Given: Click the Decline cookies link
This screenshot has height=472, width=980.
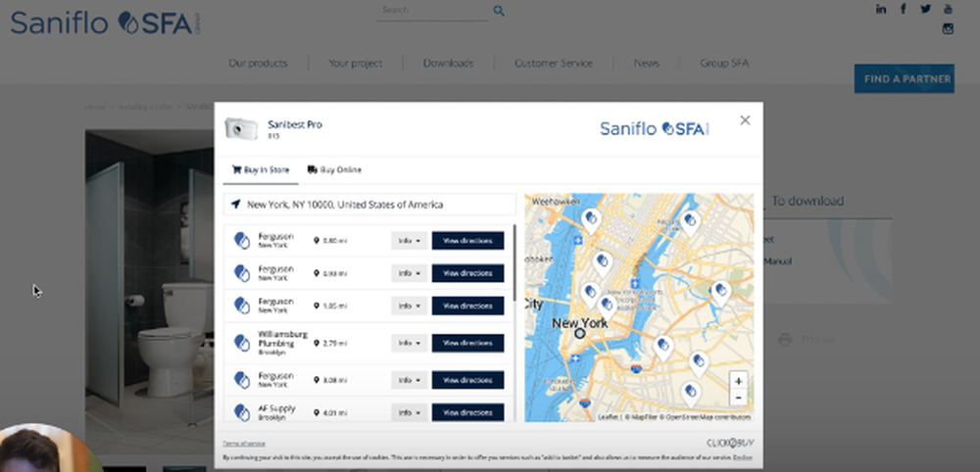Looking at the screenshot, I should point(743,457).
